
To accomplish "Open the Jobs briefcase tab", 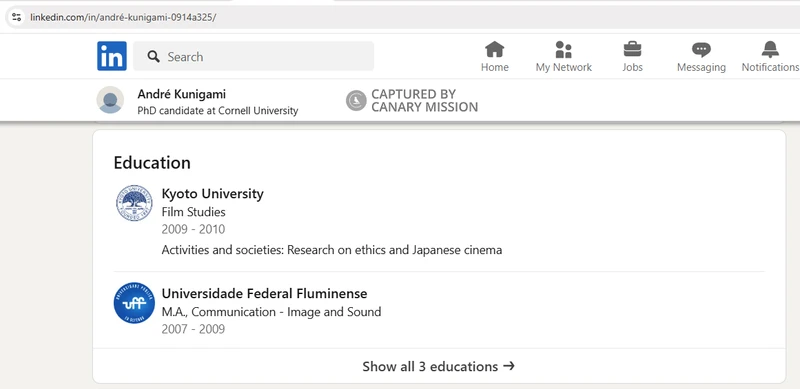I will click(x=632, y=57).
